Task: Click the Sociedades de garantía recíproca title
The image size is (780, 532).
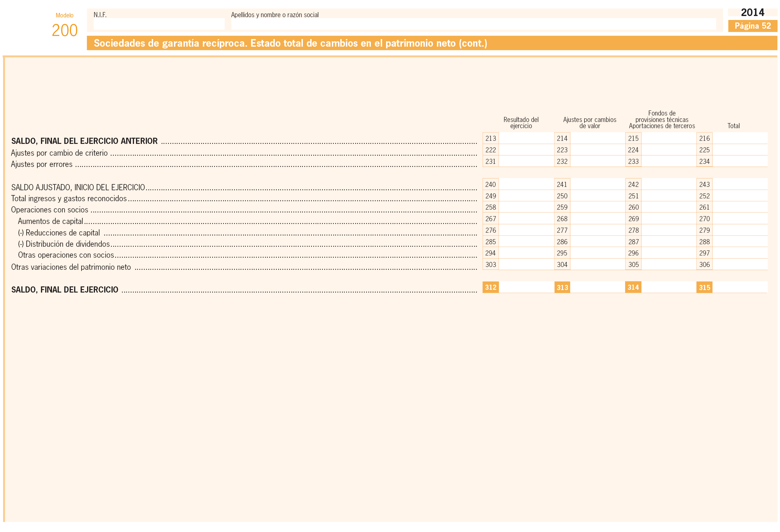Action: [290, 43]
